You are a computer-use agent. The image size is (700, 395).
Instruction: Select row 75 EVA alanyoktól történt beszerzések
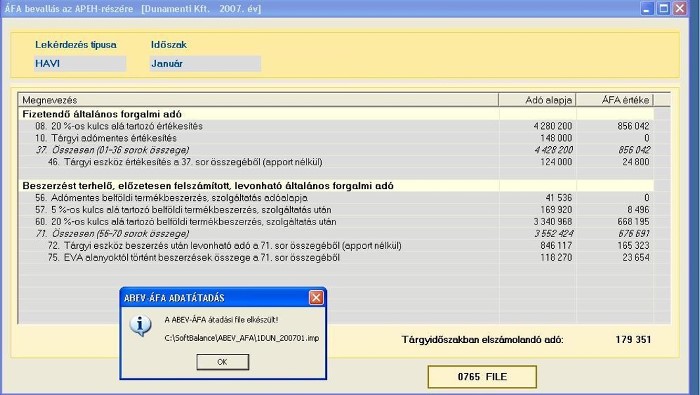[x=336, y=258]
